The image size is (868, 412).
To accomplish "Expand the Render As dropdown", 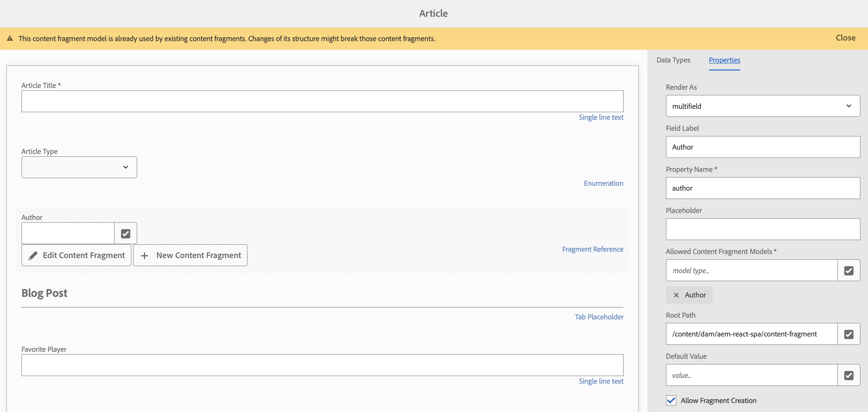I will (763, 106).
